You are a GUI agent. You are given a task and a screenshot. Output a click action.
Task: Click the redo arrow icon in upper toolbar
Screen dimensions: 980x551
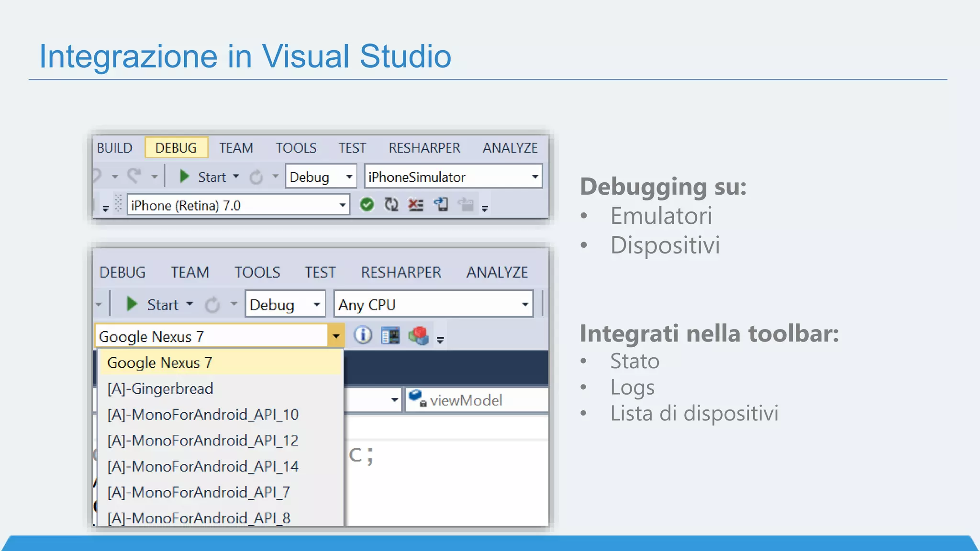pyautogui.click(x=134, y=176)
